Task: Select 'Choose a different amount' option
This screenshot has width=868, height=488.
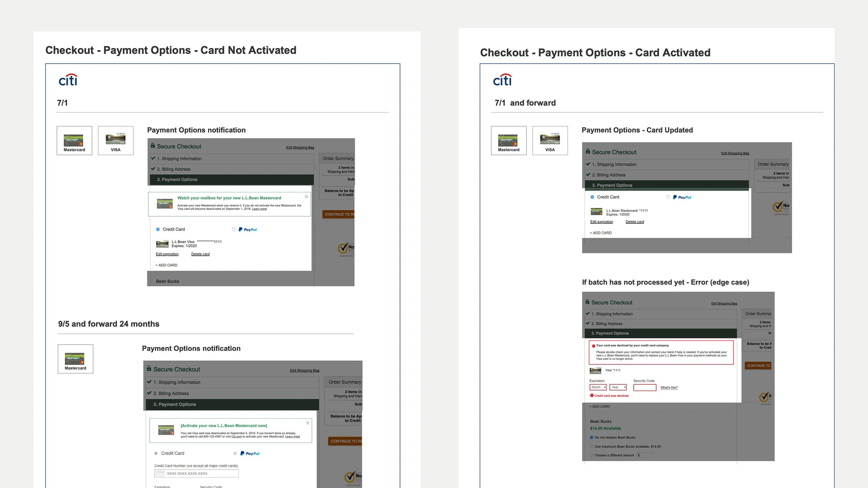Action: [592, 455]
